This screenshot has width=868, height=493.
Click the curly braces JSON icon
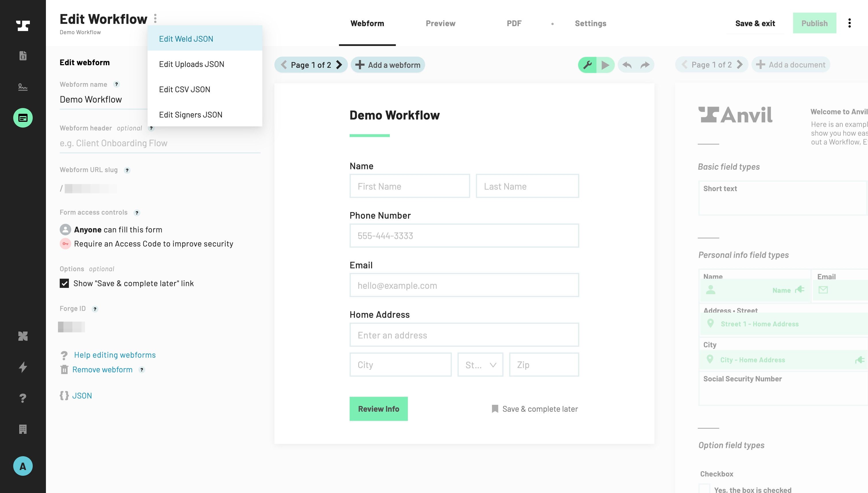[x=64, y=396]
